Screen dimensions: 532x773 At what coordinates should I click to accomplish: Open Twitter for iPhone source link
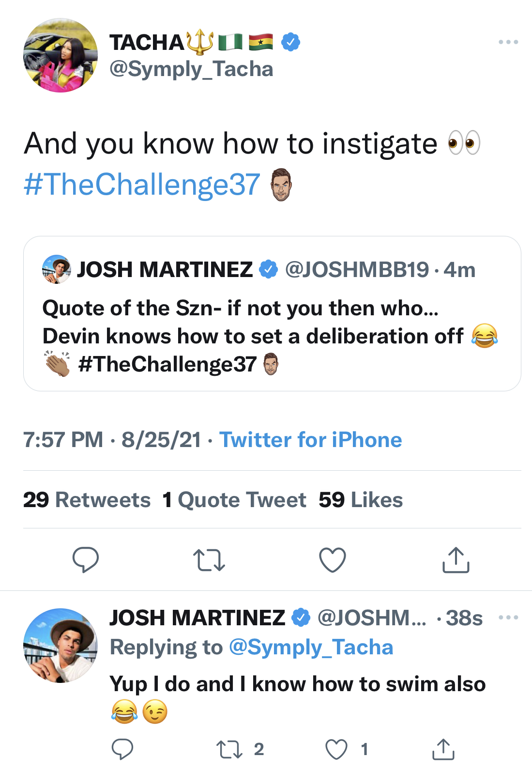point(311,440)
